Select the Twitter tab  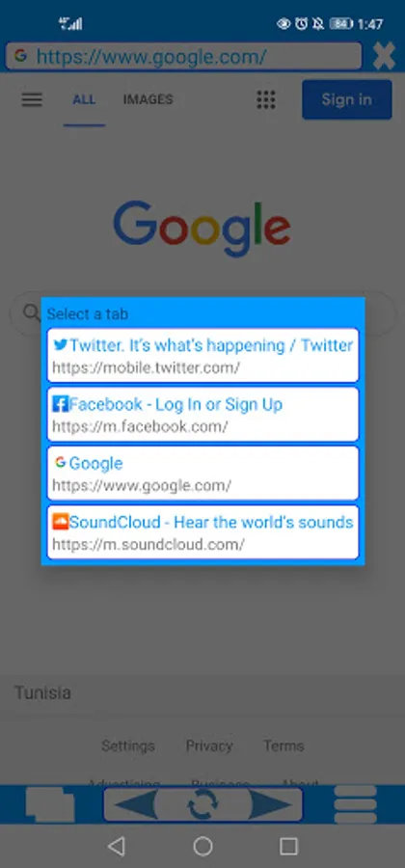[203, 355]
